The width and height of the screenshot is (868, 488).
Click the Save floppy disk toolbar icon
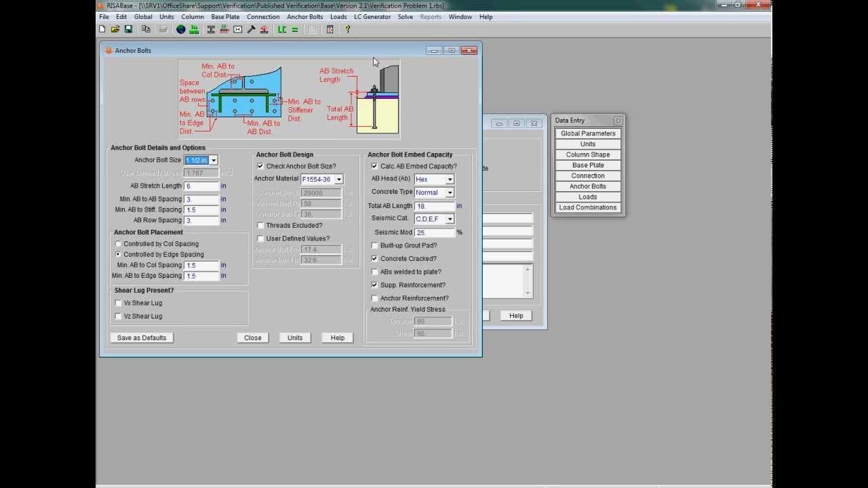(x=128, y=29)
